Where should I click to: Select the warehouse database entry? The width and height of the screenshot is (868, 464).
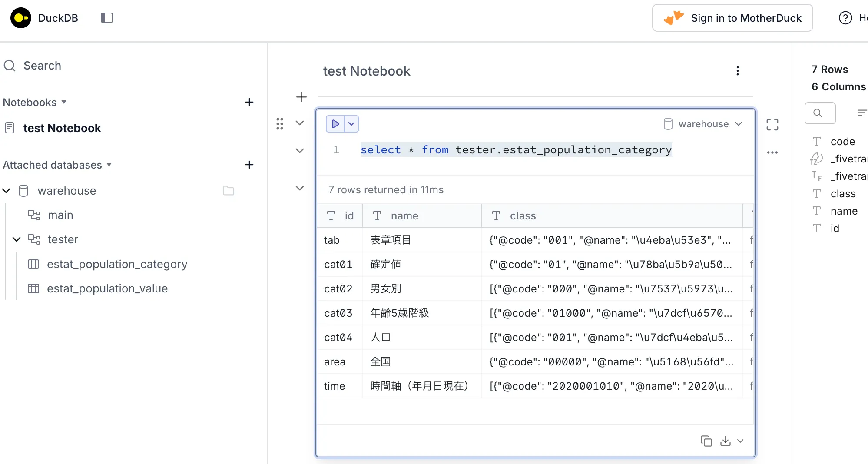click(66, 191)
